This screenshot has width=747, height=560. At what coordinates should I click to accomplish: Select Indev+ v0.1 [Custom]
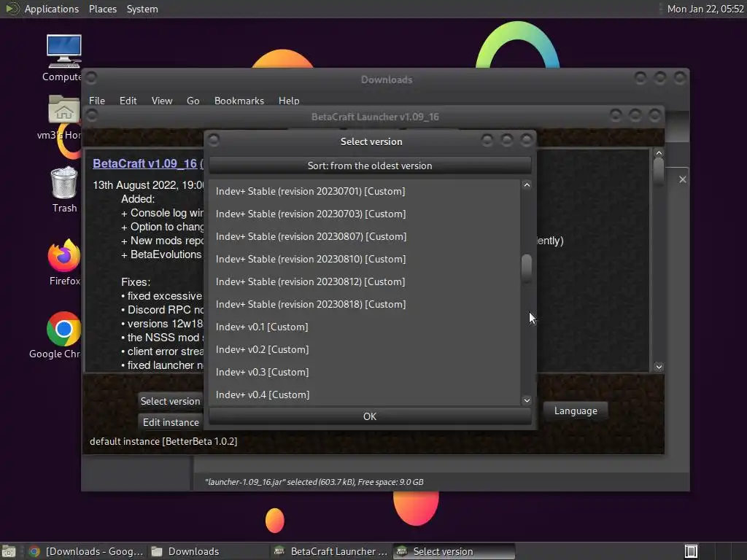(365, 327)
